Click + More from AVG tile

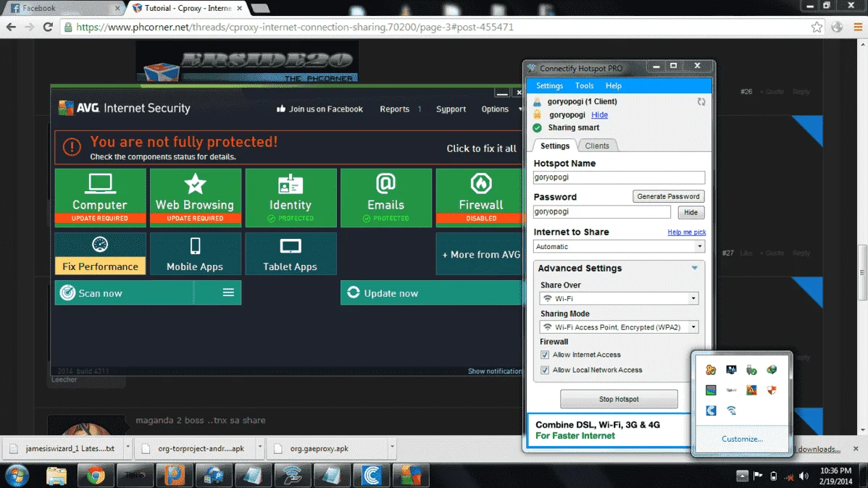(x=480, y=254)
